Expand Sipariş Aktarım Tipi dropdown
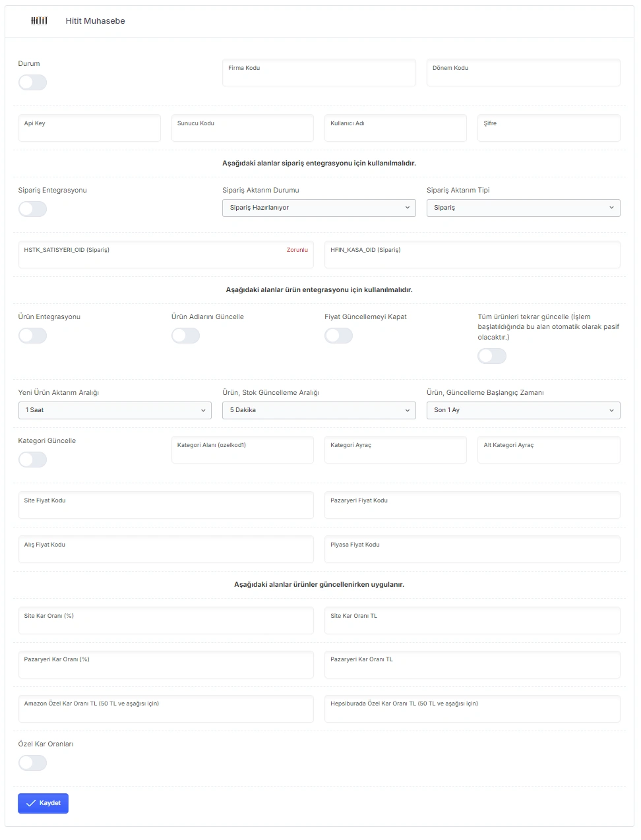Image resolution: width=641 pixels, height=840 pixels. 524,208
